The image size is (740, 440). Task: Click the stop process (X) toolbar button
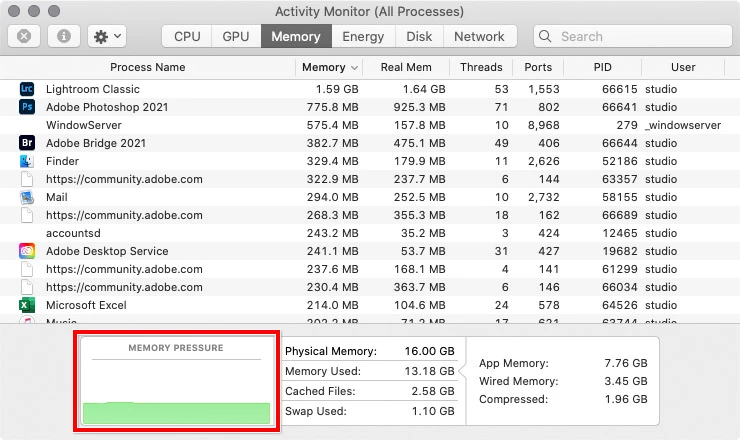(24, 36)
